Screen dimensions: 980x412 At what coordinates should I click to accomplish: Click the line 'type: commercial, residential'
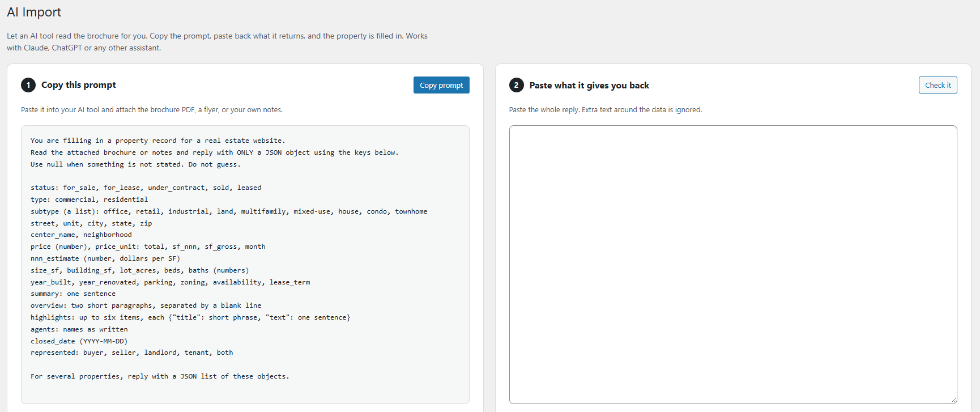click(89, 199)
